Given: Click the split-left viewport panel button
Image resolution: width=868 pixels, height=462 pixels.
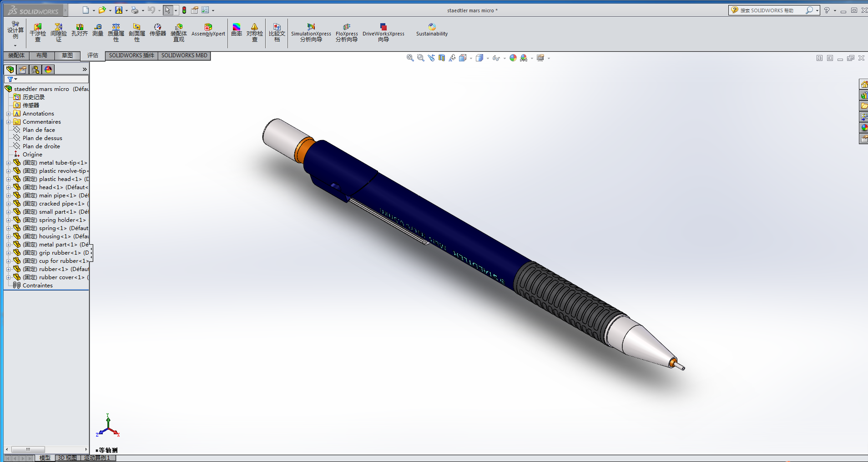Looking at the screenshot, I should point(819,58).
